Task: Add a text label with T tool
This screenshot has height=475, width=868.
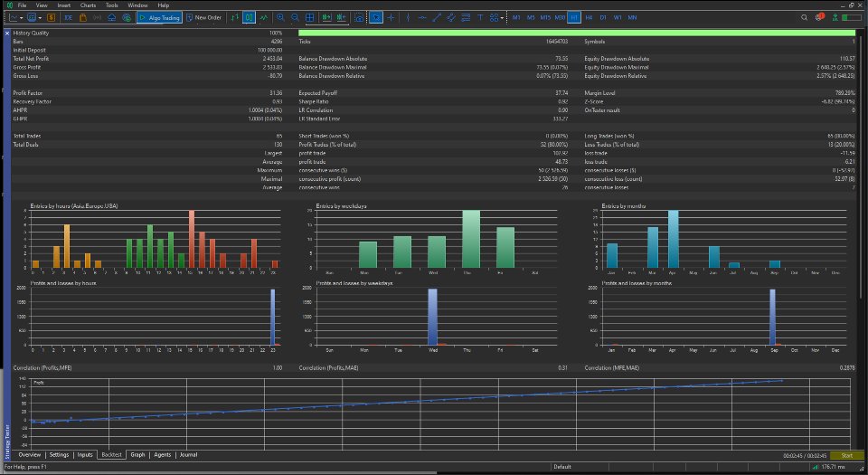Action: 480,18
